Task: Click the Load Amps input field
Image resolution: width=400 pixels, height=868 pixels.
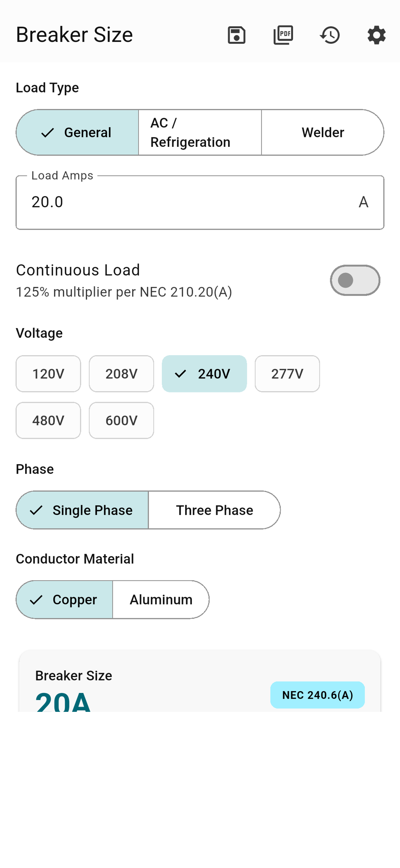Action: (200, 202)
